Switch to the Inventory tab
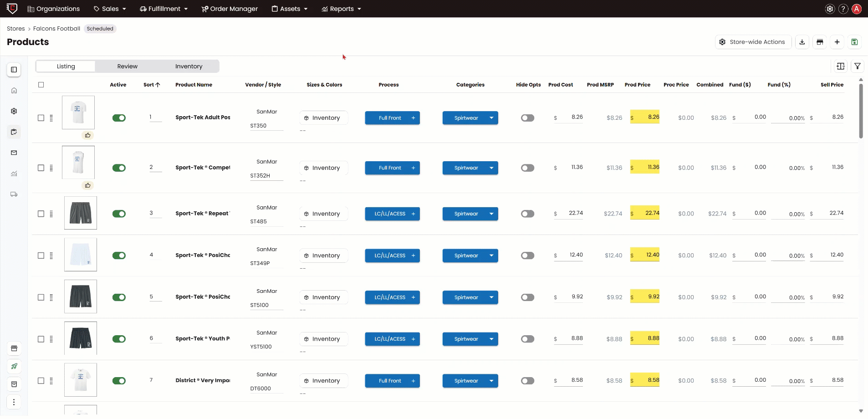The height and width of the screenshot is (419, 868). [189, 66]
